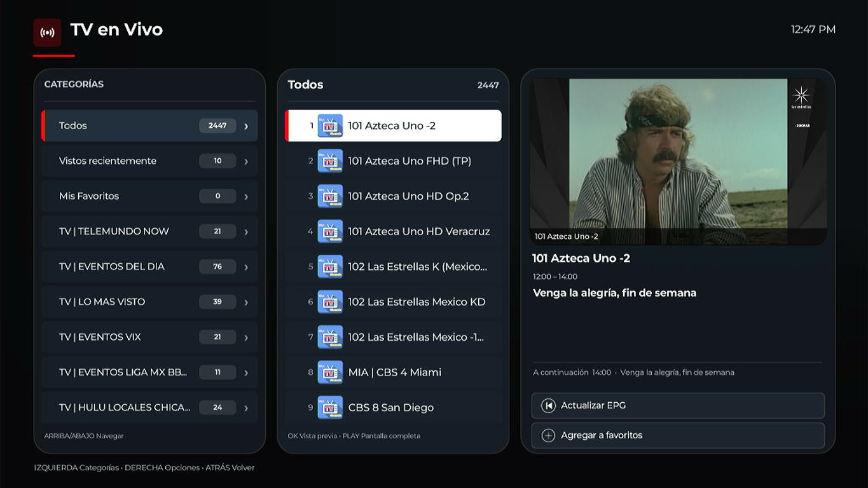Click the 2447 count badge on Todos category

click(x=217, y=126)
